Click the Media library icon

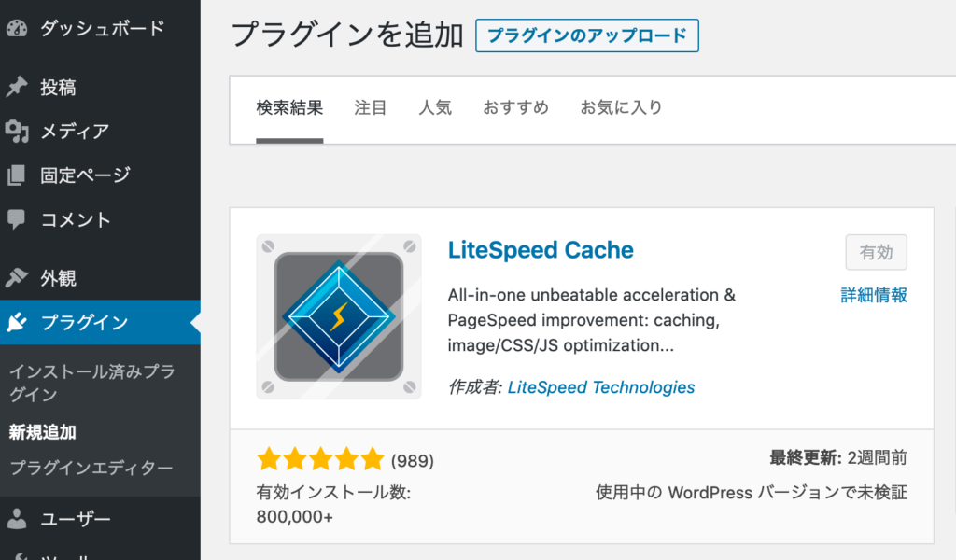point(17,132)
